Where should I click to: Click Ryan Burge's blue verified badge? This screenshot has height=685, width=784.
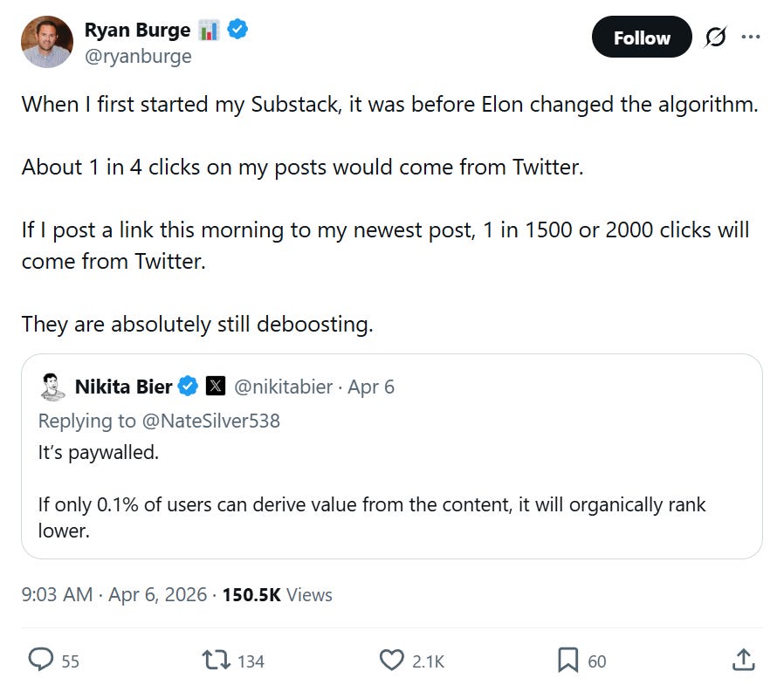237,30
